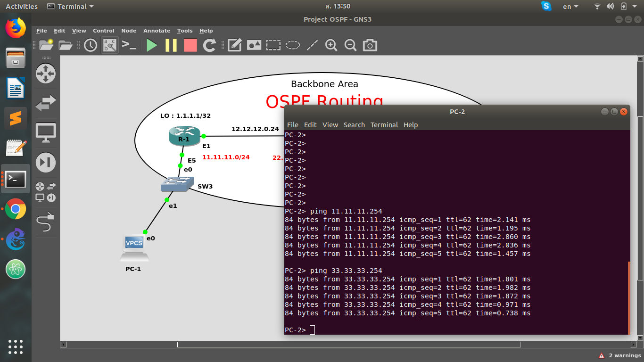644x362 pixels.
Task: Create a new blank project in GNS3
Action: tap(46, 45)
